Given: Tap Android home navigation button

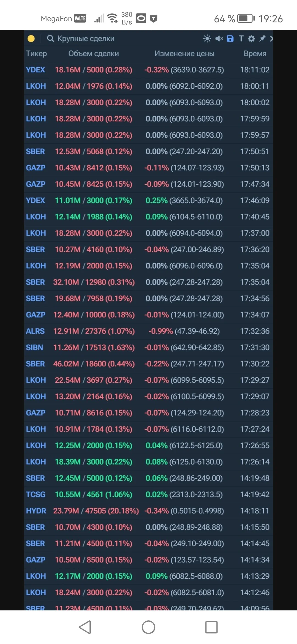Looking at the screenshot, I should click(x=148, y=627).
